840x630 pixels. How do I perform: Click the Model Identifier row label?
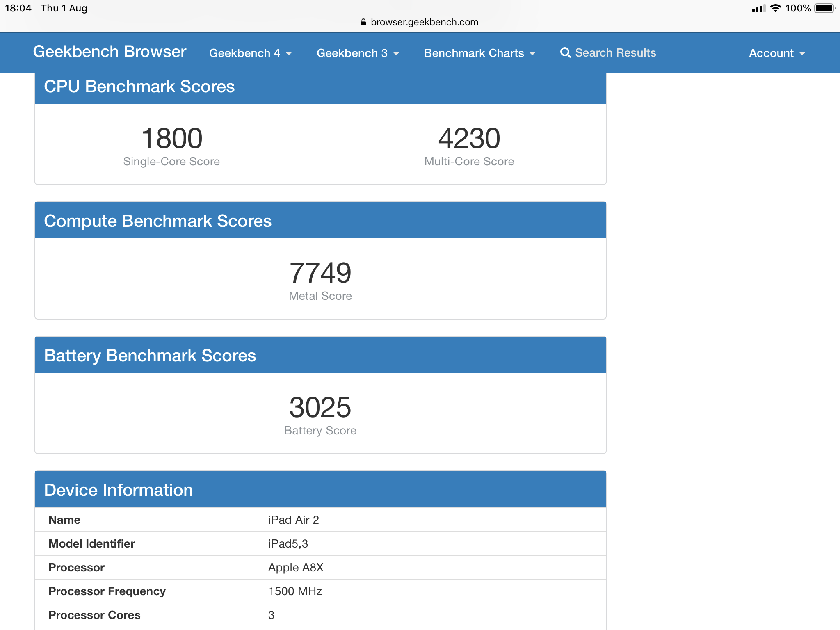pos(92,544)
